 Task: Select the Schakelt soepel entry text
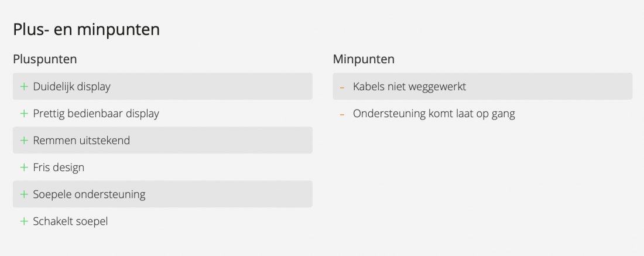point(70,221)
